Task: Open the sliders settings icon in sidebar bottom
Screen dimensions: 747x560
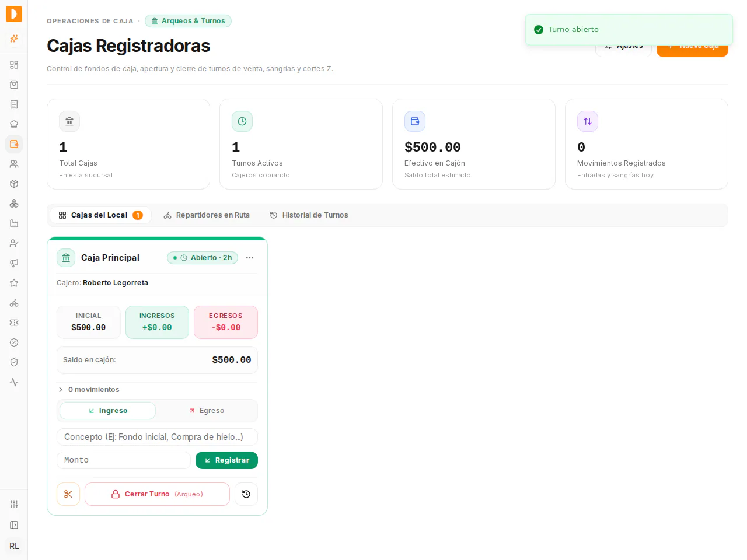Action: pos(14,504)
